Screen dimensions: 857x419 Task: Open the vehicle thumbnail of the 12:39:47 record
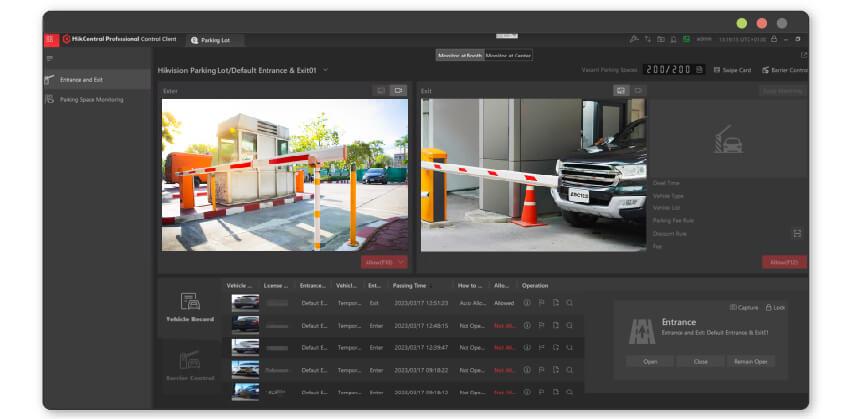point(245,347)
